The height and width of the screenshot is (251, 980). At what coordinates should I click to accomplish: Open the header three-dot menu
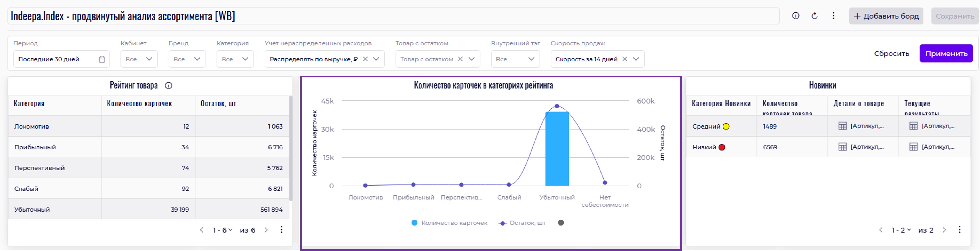click(833, 16)
